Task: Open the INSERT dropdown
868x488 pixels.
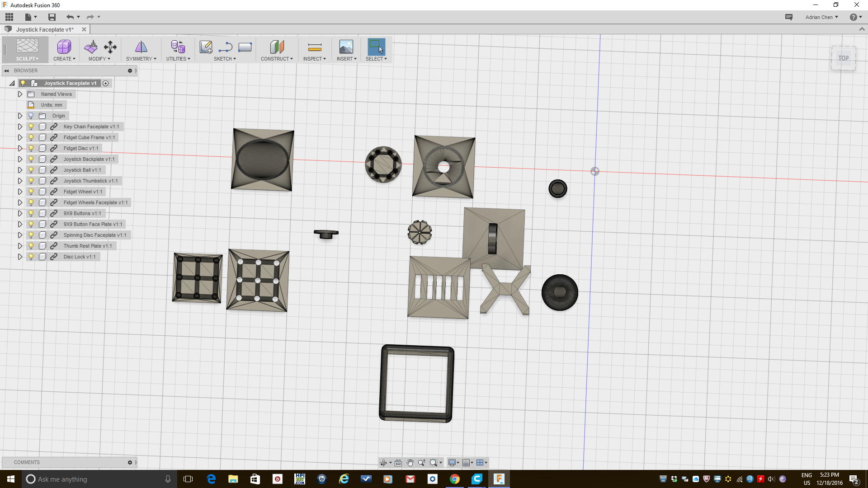Action: coord(346,59)
